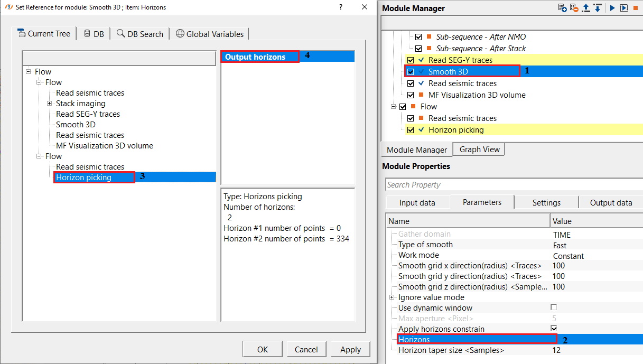Click the Horizon #2 number of points text
Image resolution: width=643 pixels, height=364 pixels.
(x=286, y=239)
